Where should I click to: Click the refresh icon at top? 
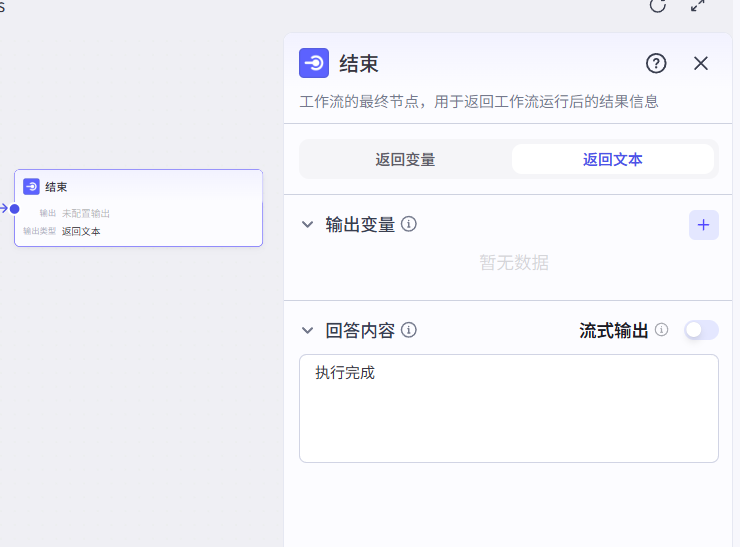[657, 5]
